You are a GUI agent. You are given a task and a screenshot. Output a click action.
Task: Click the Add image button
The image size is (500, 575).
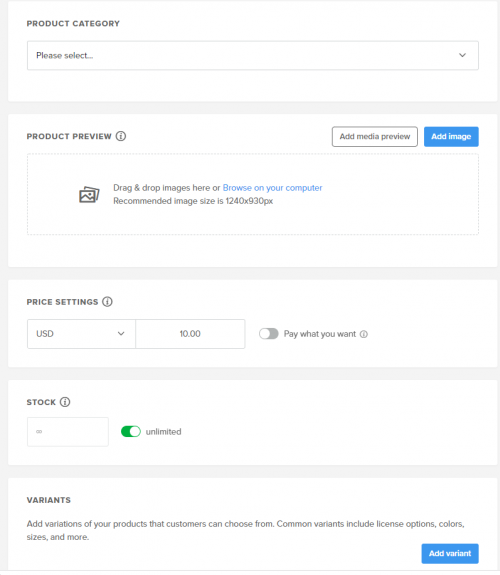[451, 137]
